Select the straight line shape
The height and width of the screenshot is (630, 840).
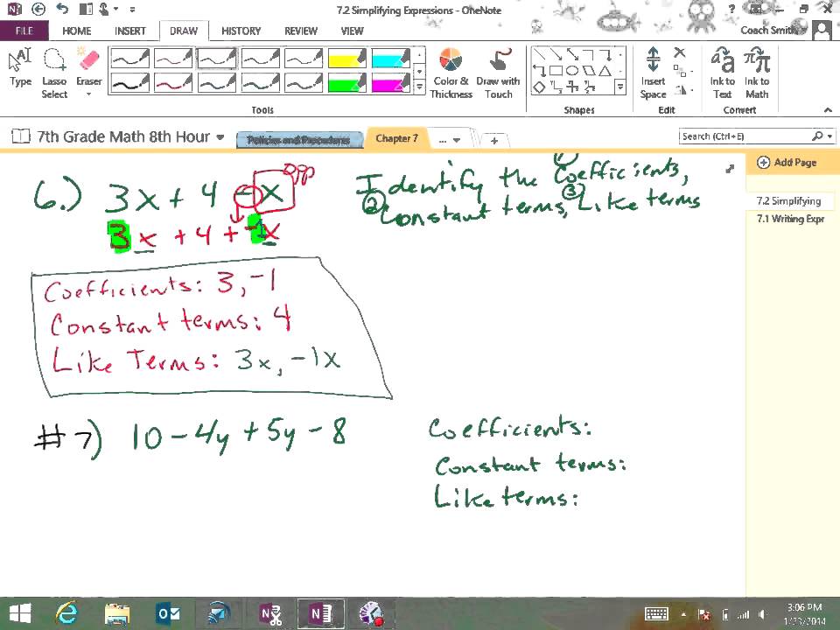(x=540, y=53)
